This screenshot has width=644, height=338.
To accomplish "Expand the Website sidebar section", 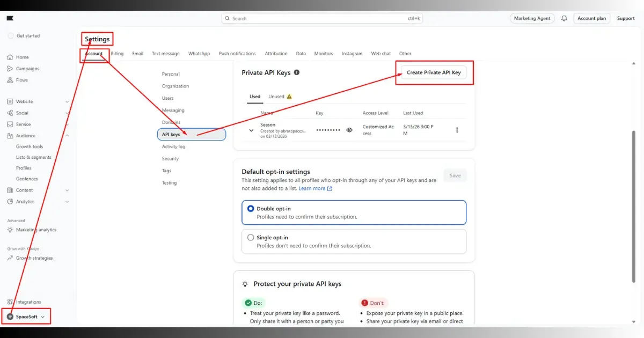I will 67,101.
